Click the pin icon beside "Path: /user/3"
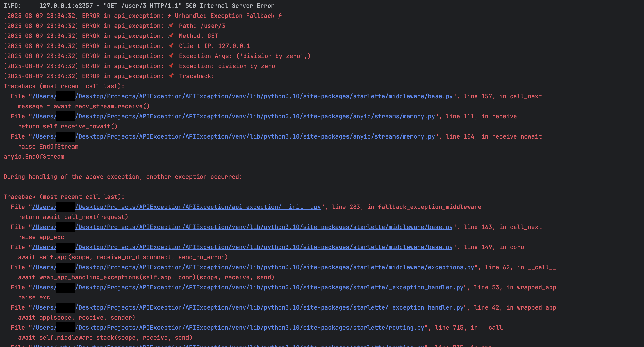This screenshot has height=347, width=644. 171,26
